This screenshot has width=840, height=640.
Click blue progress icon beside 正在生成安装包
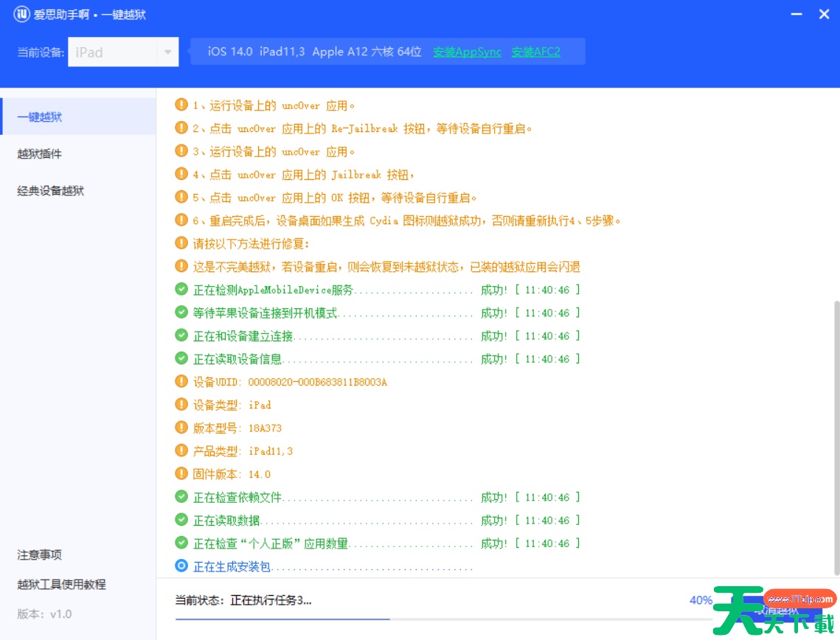coord(181,566)
